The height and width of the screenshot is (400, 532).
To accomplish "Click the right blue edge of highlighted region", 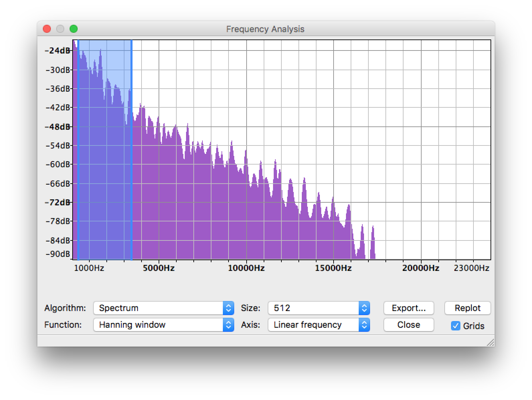I will [131, 150].
